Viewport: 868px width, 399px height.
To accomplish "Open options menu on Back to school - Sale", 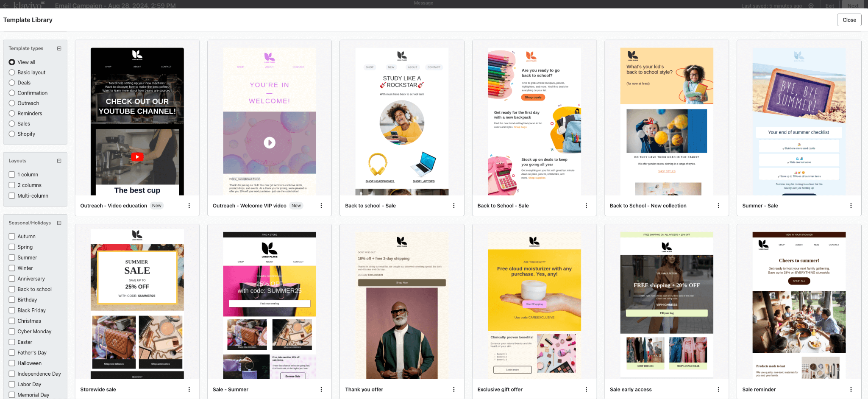I will click(x=454, y=205).
